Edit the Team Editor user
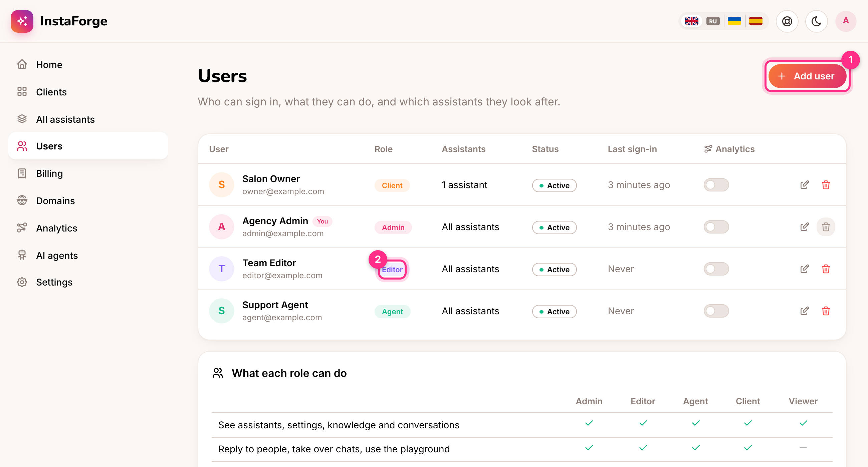 click(x=804, y=269)
